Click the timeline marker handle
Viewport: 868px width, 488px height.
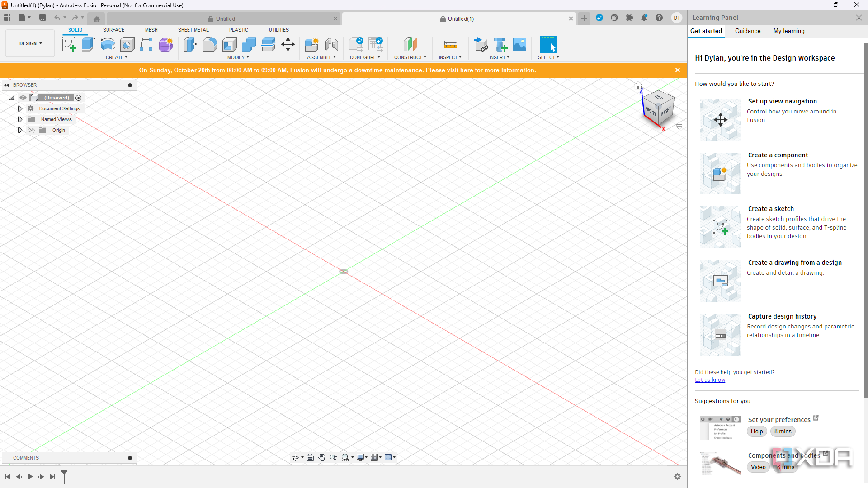[64, 476]
